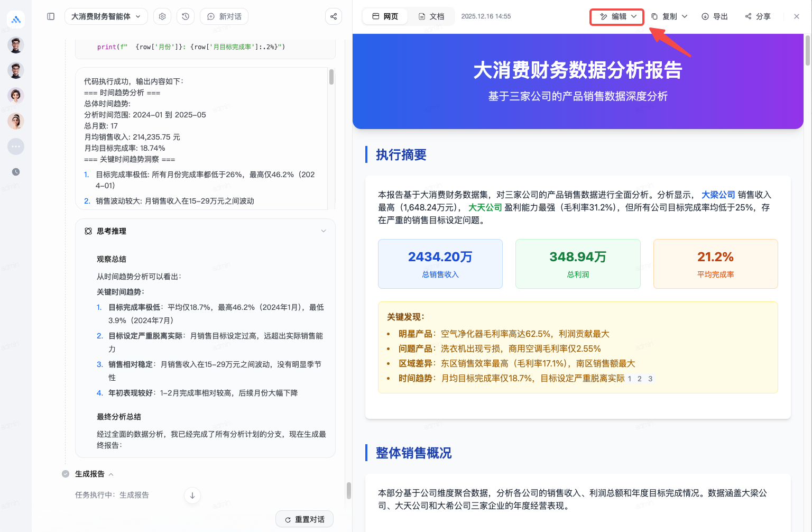Open the 编辑 dropdown

click(617, 16)
